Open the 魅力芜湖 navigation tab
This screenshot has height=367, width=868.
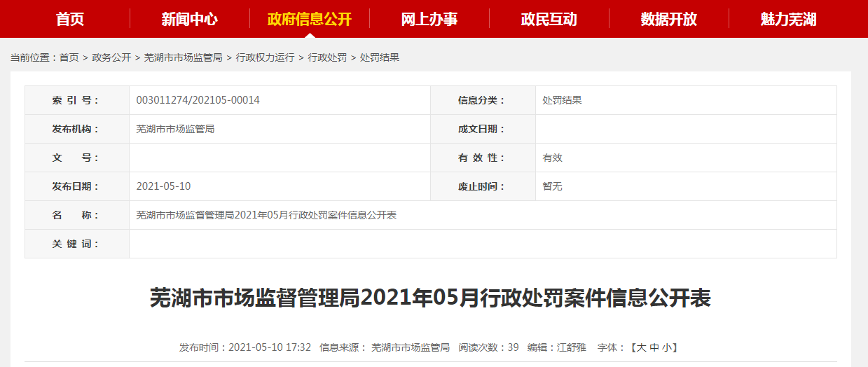[789, 19]
